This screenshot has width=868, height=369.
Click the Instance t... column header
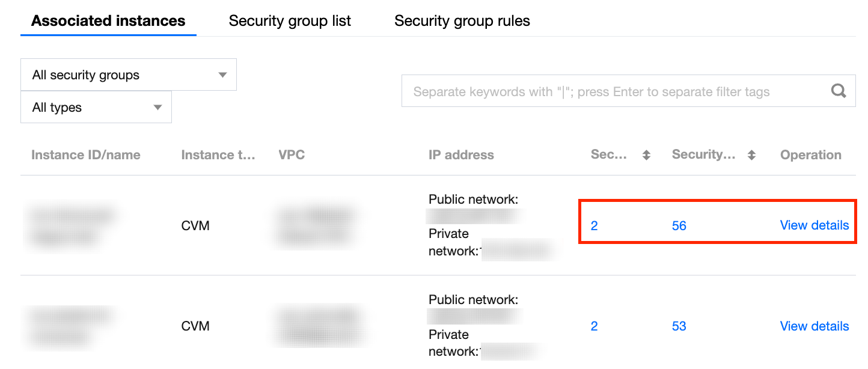tap(218, 155)
